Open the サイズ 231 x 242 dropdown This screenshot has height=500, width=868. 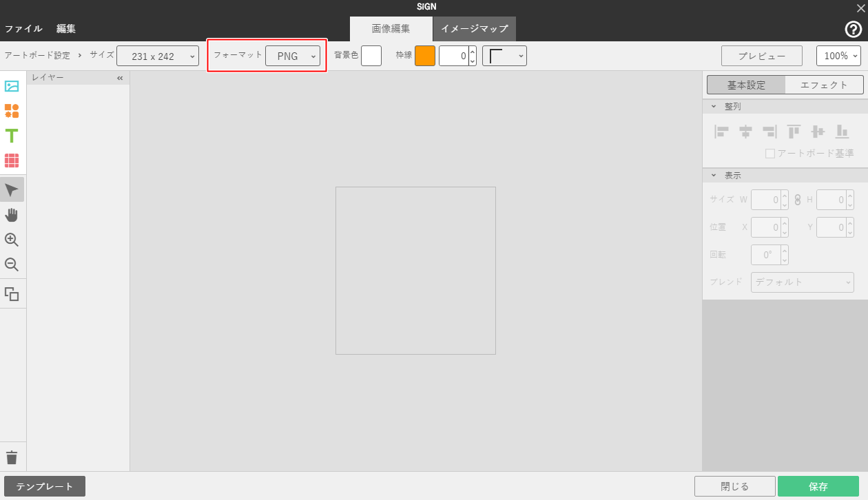pyautogui.click(x=158, y=56)
